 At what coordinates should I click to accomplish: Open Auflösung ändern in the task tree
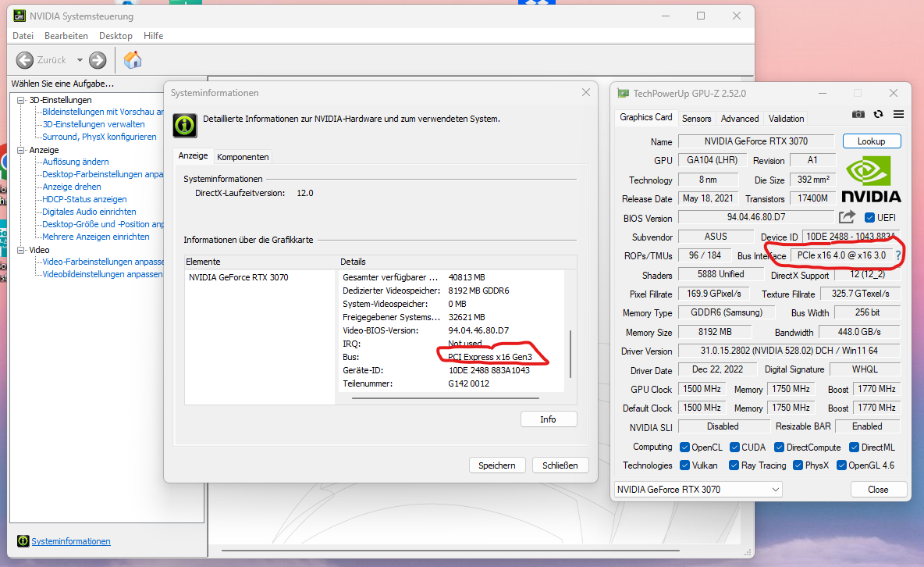tap(76, 162)
